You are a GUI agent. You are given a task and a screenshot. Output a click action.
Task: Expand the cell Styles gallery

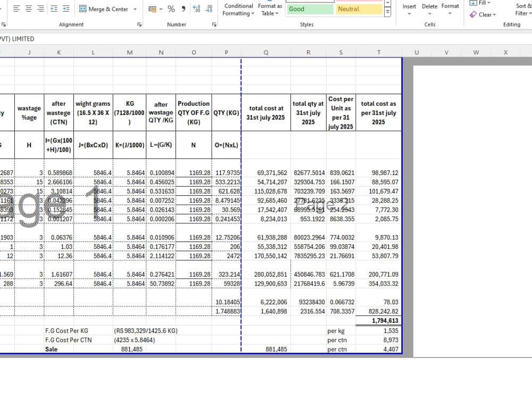(387, 13)
